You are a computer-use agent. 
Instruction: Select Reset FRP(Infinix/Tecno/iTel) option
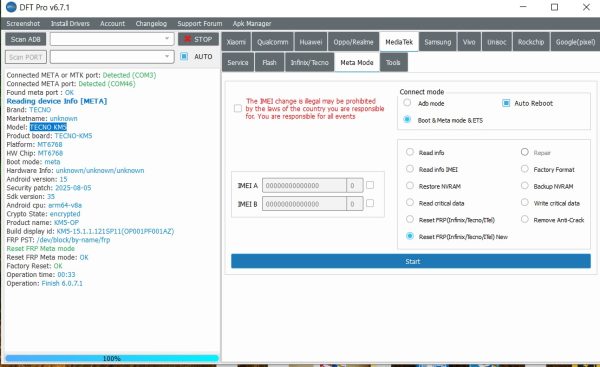[x=410, y=219]
